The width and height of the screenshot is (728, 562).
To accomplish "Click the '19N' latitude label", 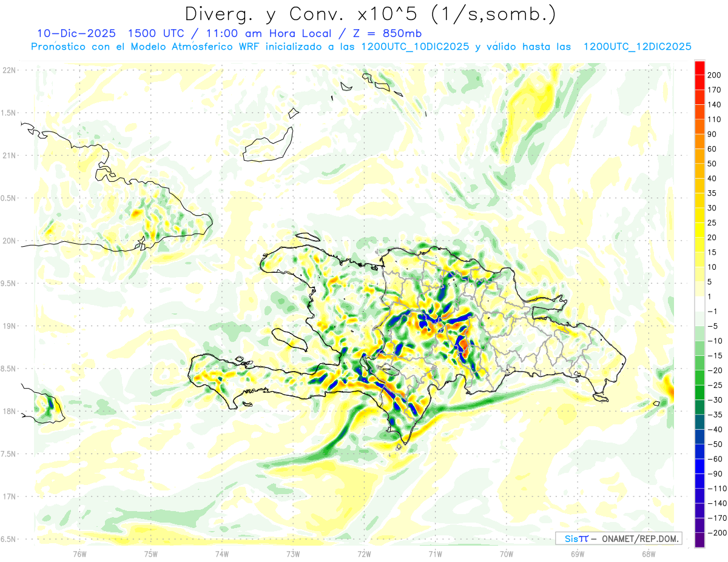I will 9,326.
